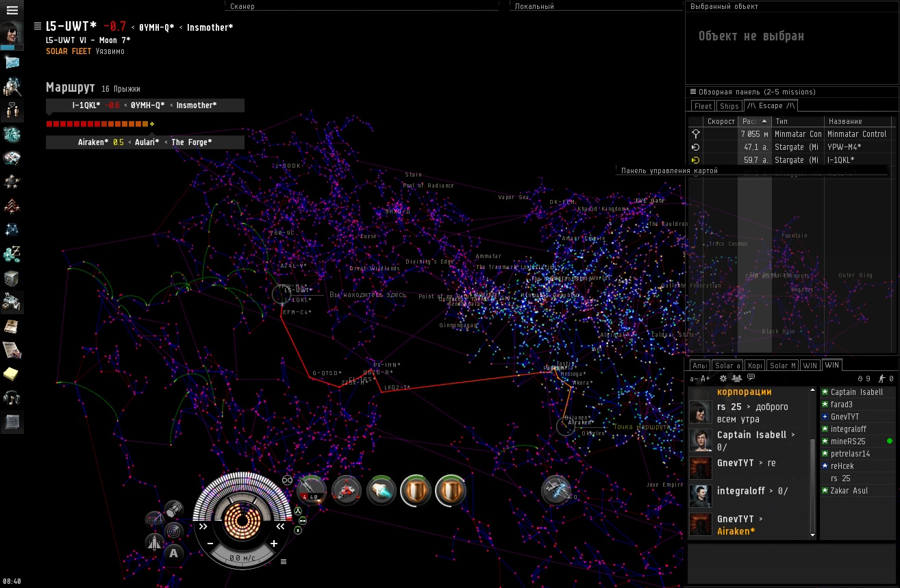Select Captain Isabell in chat member list
Image resolution: width=900 pixels, height=588 pixels.
[856, 392]
